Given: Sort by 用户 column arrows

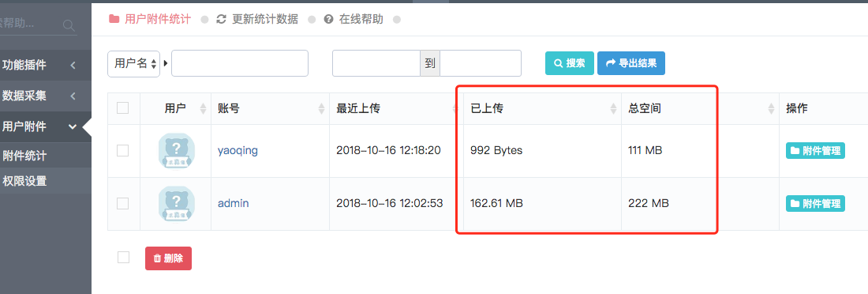Looking at the screenshot, I should [203, 109].
